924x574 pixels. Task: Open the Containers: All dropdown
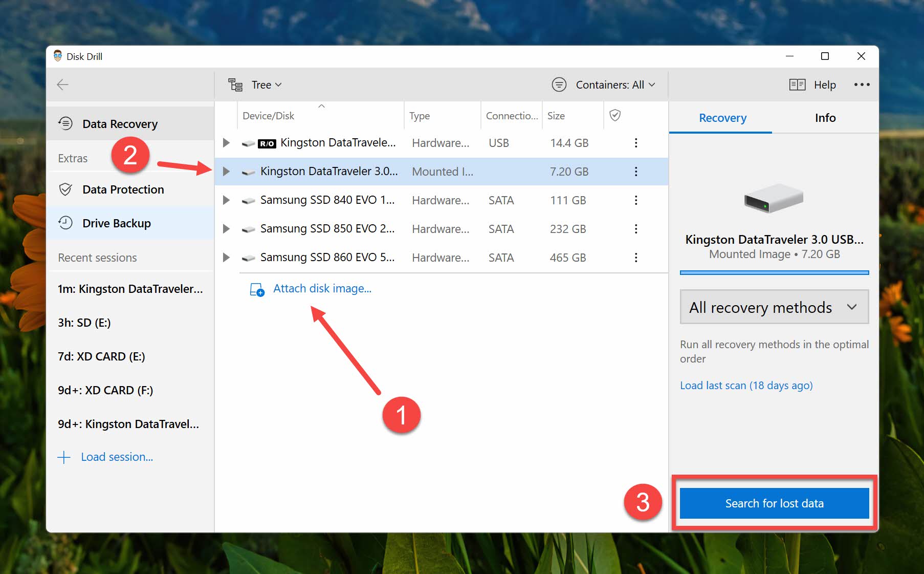615,84
